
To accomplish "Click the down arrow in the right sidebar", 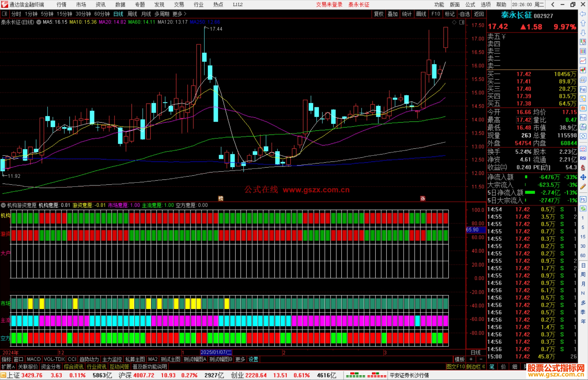I will 583,33.
